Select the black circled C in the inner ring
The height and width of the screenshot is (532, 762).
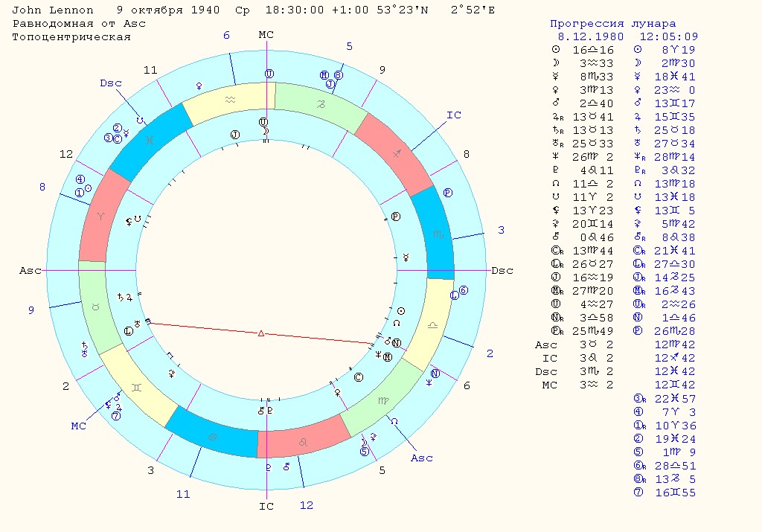359,377
